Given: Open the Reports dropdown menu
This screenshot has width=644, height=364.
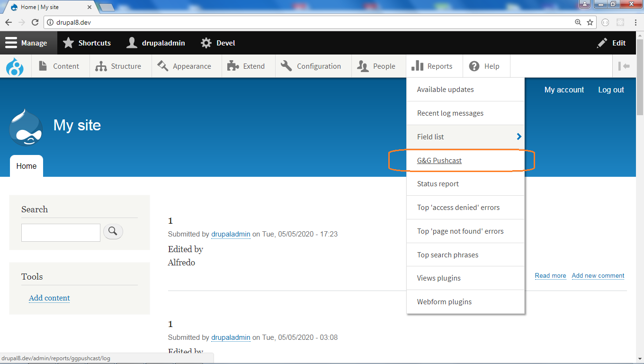Looking at the screenshot, I should coord(434,66).
